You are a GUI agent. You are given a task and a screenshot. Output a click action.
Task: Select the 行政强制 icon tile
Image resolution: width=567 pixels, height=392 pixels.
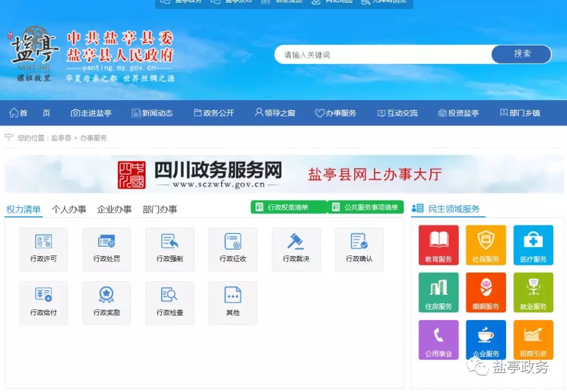[170, 249]
